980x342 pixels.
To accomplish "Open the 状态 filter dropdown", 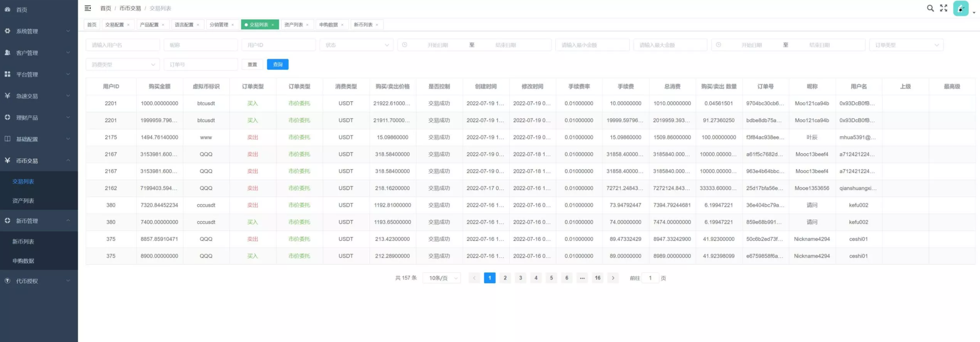I will point(356,45).
